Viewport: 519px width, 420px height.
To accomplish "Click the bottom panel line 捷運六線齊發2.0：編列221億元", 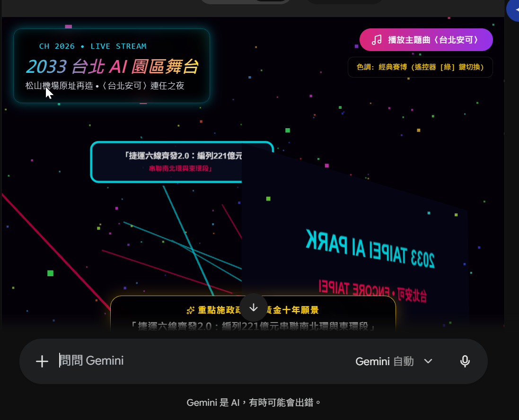I will (x=253, y=326).
